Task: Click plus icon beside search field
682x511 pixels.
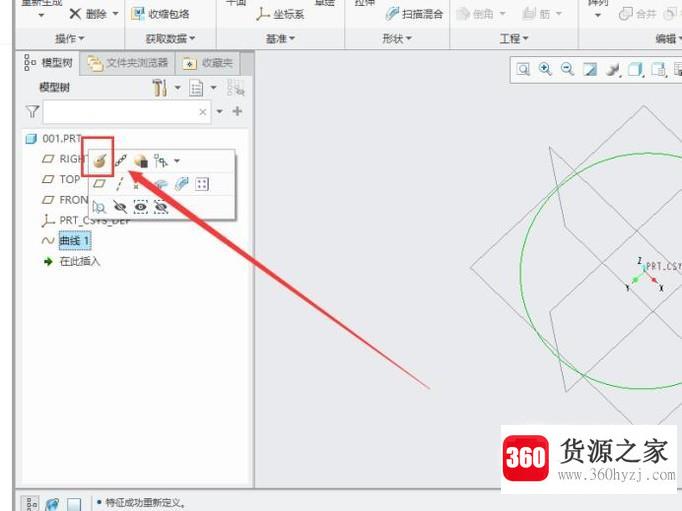Action: pos(237,111)
